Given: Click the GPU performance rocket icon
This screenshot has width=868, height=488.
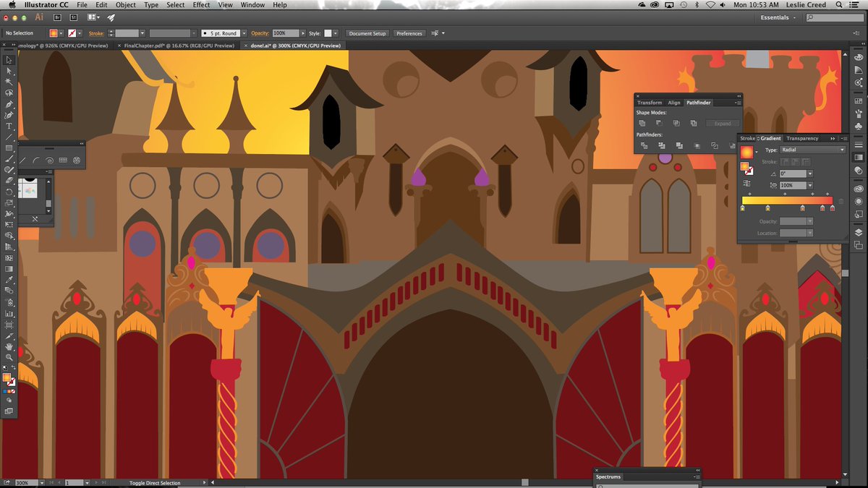Looking at the screenshot, I should tap(111, 17).
